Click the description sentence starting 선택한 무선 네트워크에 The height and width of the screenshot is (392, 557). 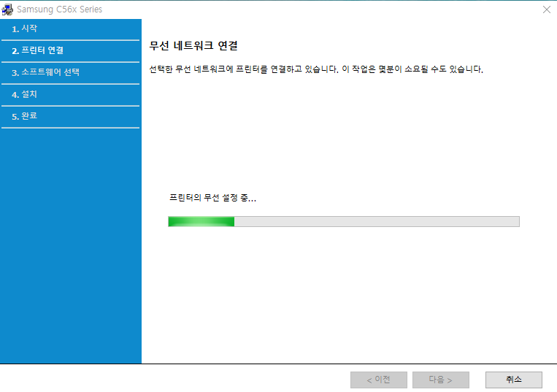click(316, 69)
